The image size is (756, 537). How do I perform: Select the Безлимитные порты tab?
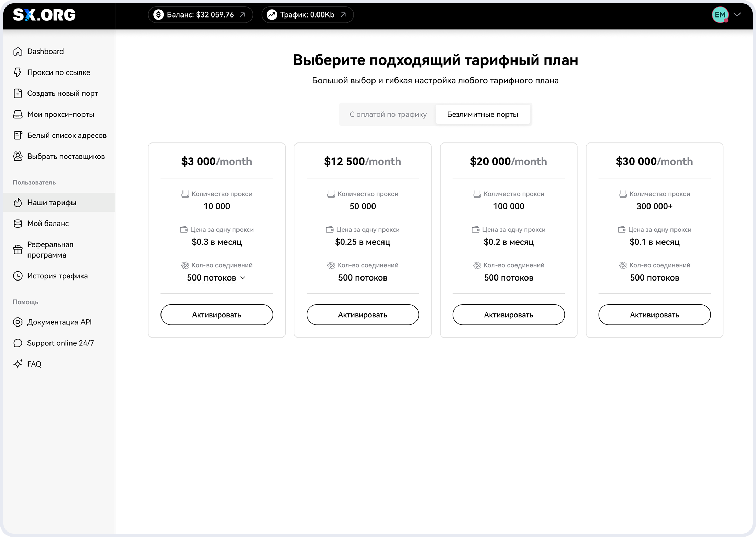[x=482, y=114]
